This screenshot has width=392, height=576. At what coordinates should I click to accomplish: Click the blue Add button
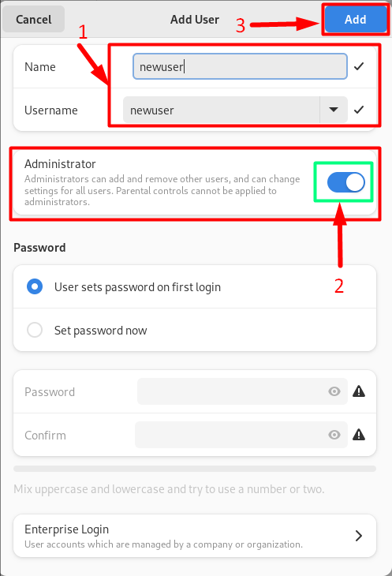[x=355, y=19]
